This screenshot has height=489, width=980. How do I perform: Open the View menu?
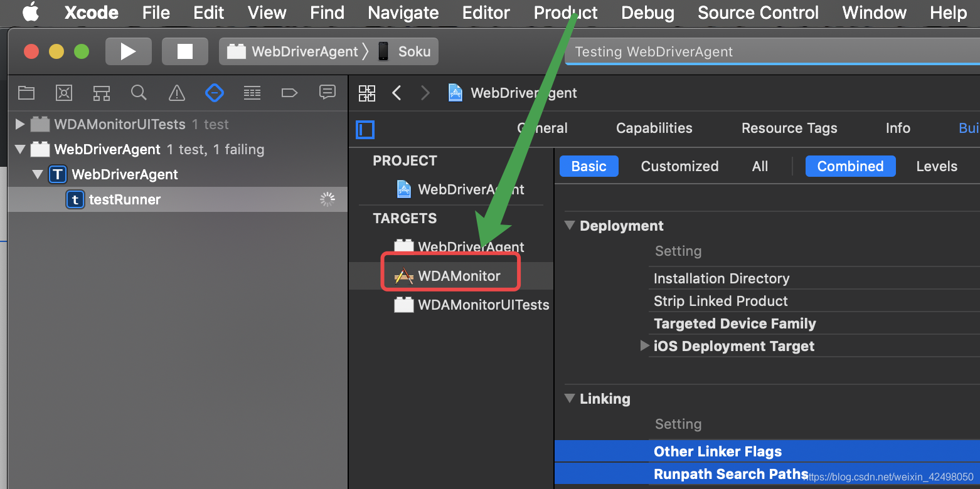pyautogui.click(x=267, y=13)
